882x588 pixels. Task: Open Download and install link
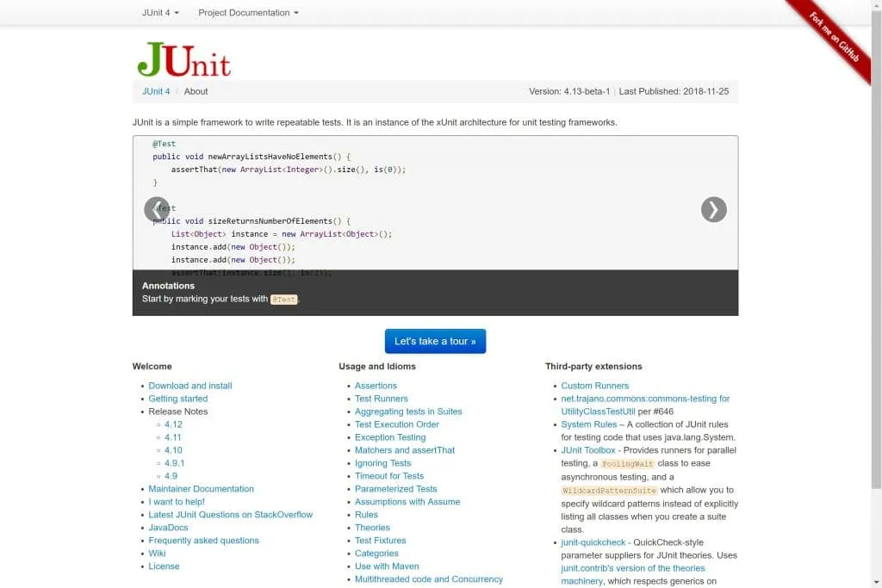point(190,386)
